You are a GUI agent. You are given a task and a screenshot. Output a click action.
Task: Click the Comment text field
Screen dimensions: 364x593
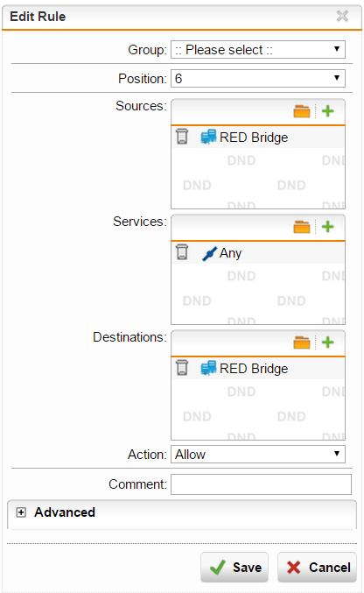(x=261, y=484)
